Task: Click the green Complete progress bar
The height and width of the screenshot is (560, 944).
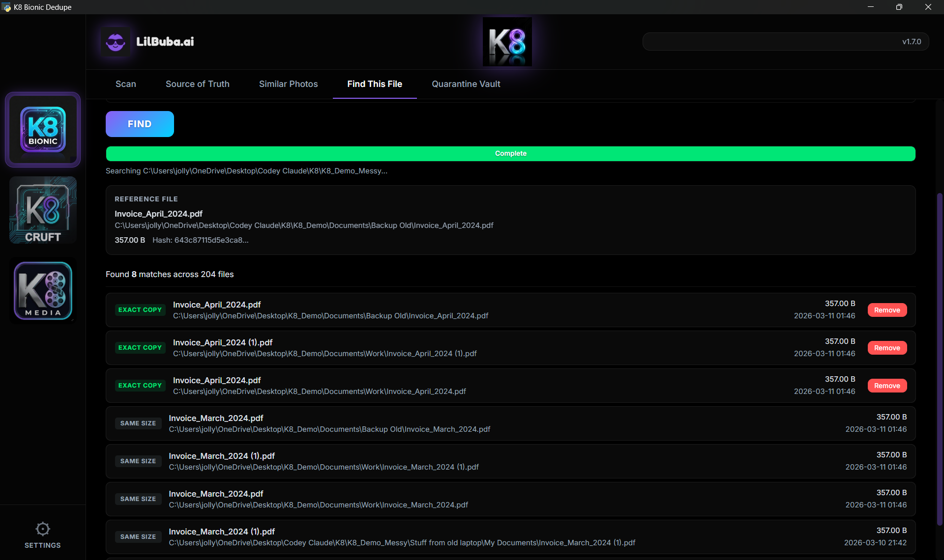Action: point(510,153)
